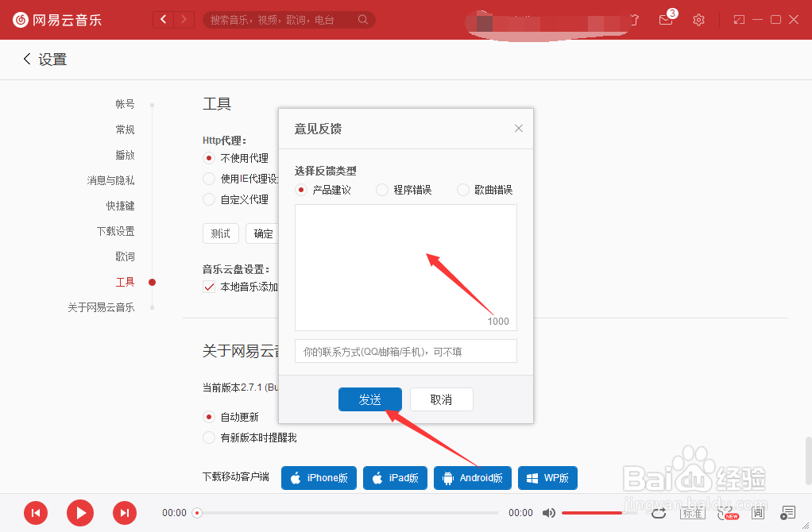The image size is (812, 532).
Task: Toggle 本地音乐添加 checkbox
Action: tap(209, 287)
